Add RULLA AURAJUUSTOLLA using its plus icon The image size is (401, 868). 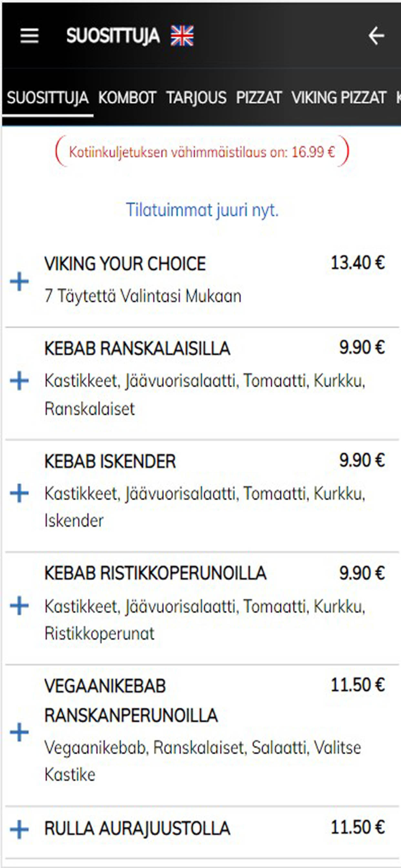pyautogui.click(x=19, y=829)
